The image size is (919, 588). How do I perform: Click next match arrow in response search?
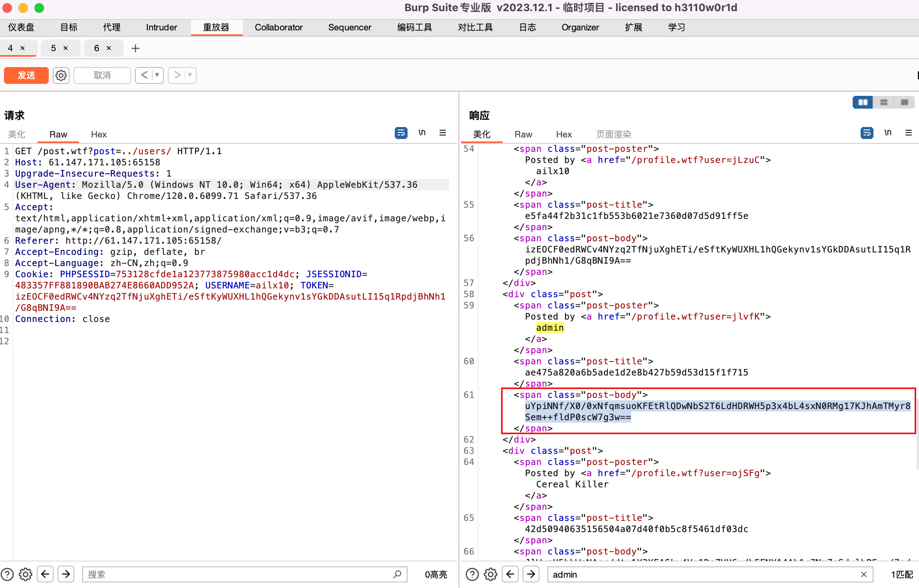click(531, 574)
